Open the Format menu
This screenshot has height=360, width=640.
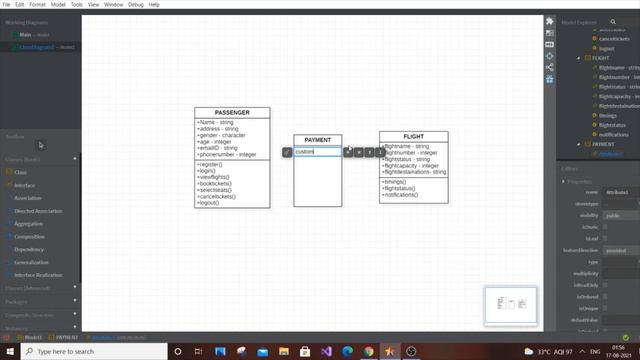click(38, 4)
